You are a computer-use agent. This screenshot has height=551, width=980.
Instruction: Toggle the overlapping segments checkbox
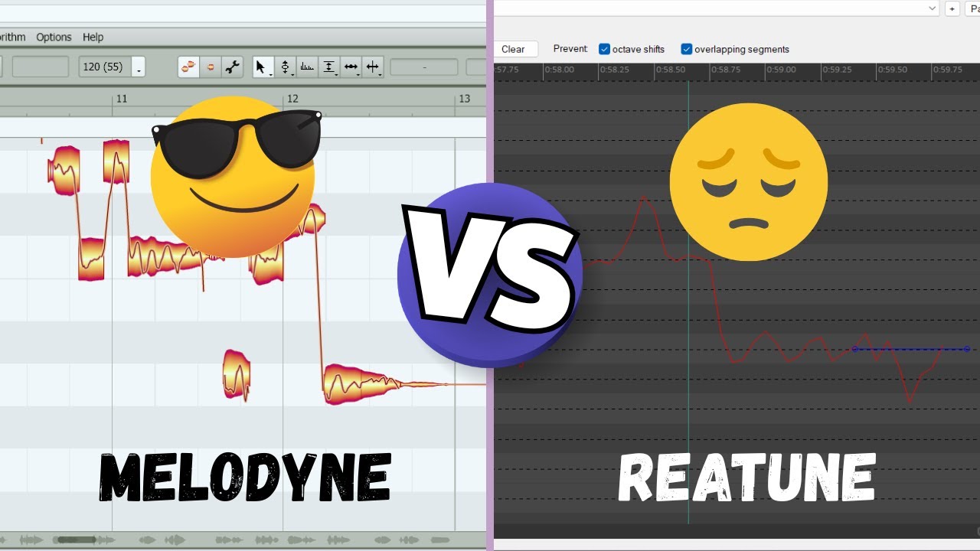687,49
